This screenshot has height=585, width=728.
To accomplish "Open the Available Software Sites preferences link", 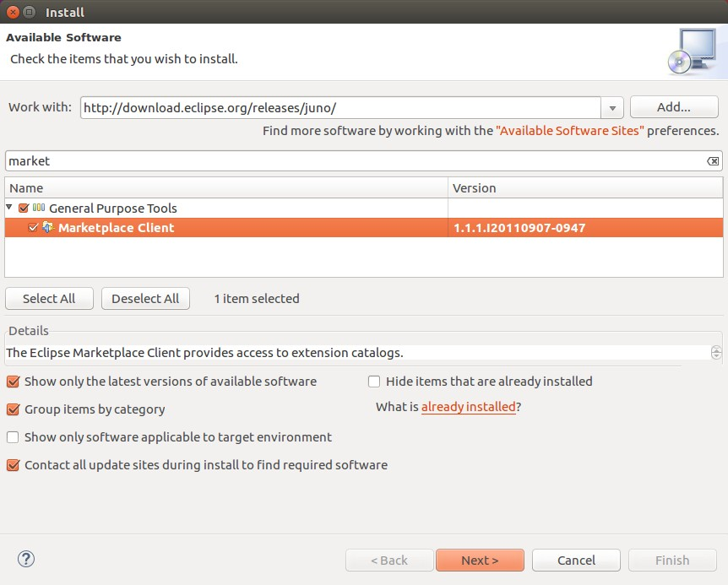I will click(x=570, y=131).
